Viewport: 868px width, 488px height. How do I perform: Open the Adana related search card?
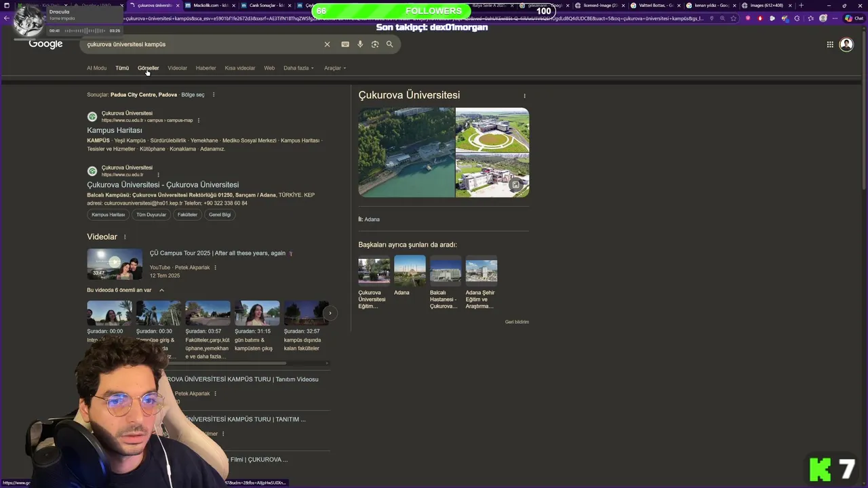point(410,277)
